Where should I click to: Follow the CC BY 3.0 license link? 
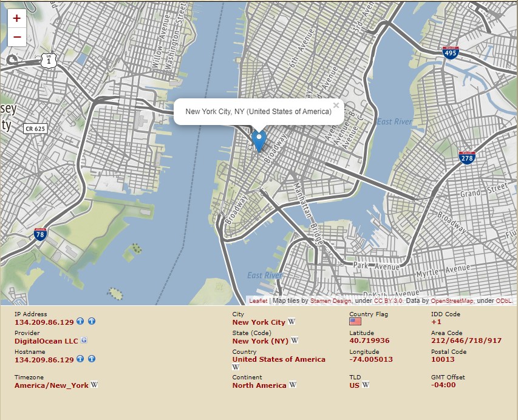(388, 300)
